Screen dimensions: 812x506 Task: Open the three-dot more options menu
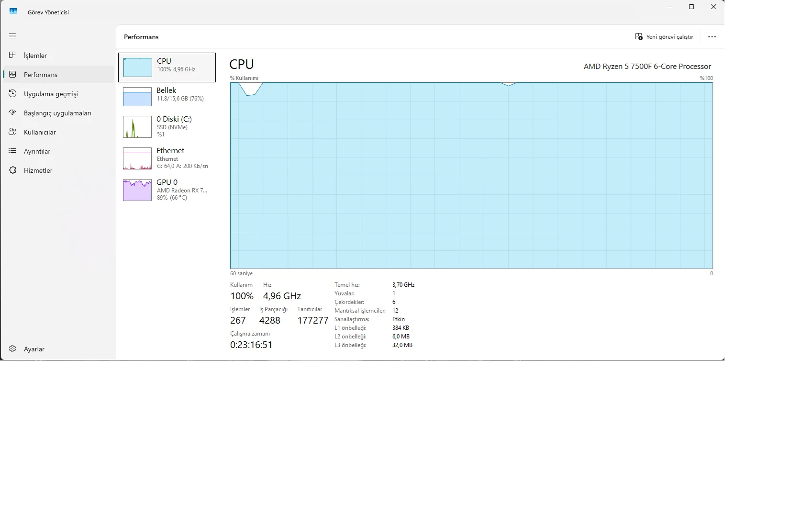pyautogui.click(x=712, y=37)
